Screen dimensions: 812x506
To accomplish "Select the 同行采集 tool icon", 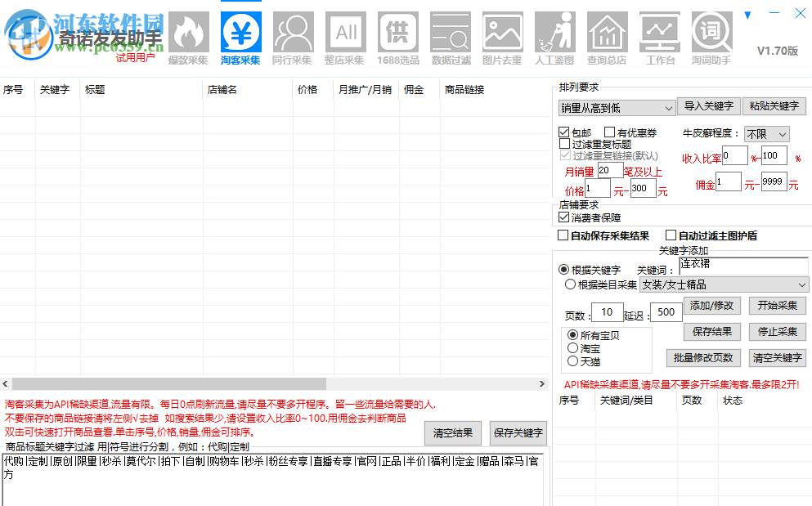I will coord(293,31).
